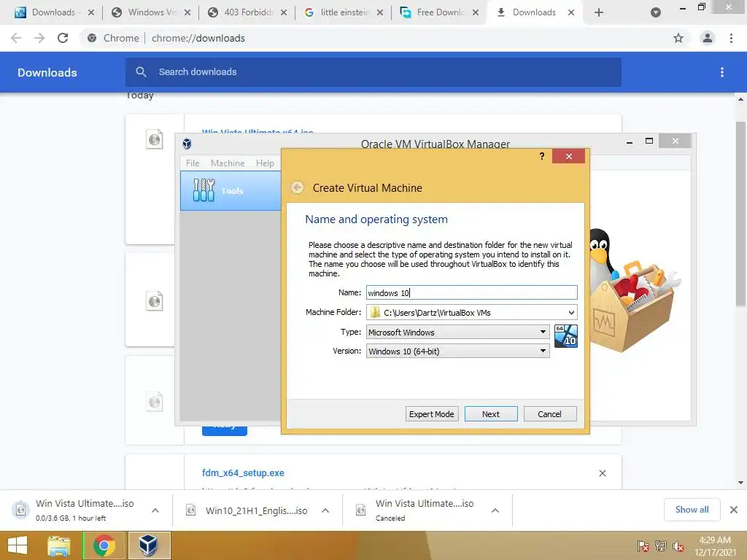Reload the page in Chrome
Viewport: 747px width, 560px height.
point(63,38)
